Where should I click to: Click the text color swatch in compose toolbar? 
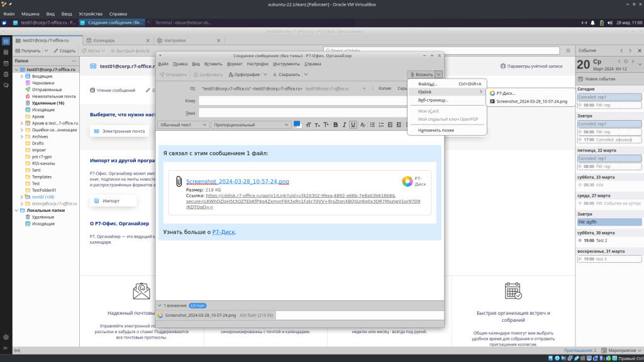point(297,125)
